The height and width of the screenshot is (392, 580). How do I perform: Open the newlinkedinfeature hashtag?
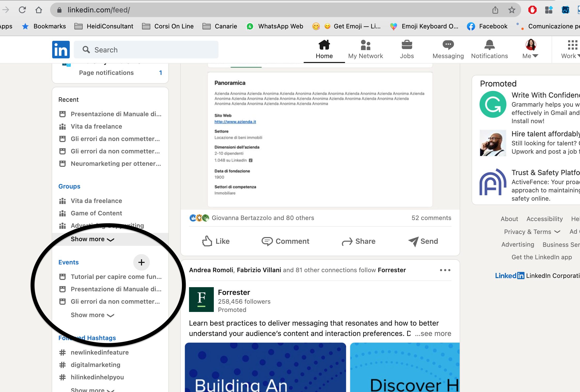pyautogui.click(x=99, y=352)
